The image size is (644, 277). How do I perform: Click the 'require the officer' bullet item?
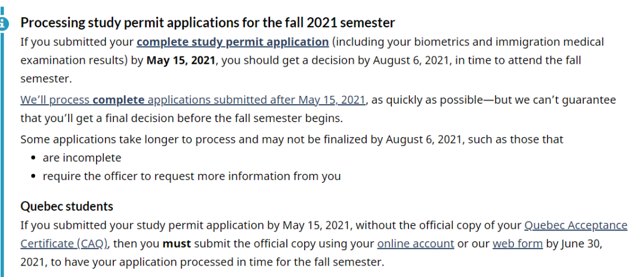click(191, 176)
